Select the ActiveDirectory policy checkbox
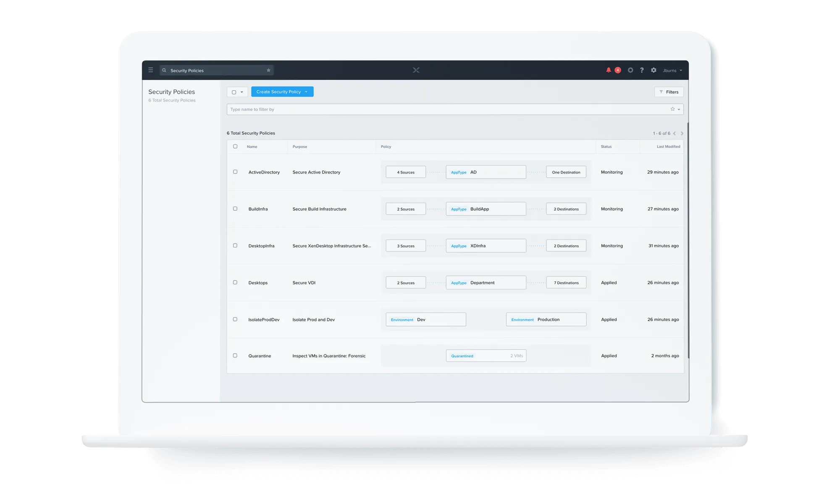The image size is (840, 504). click(235, 172)
